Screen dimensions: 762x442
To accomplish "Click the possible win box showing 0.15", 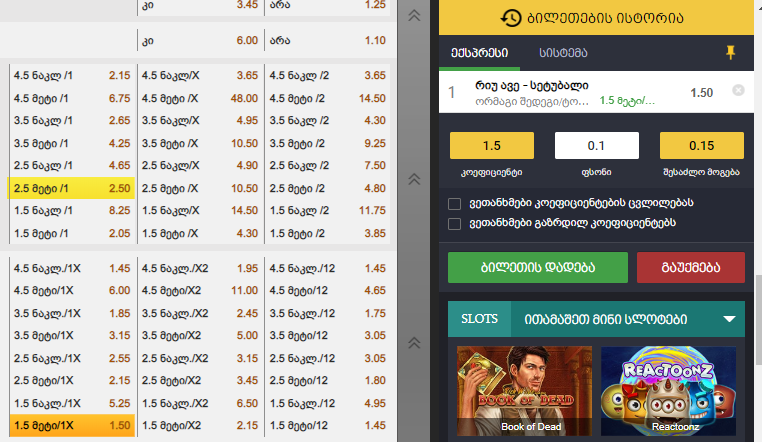I will pos(701,146).
